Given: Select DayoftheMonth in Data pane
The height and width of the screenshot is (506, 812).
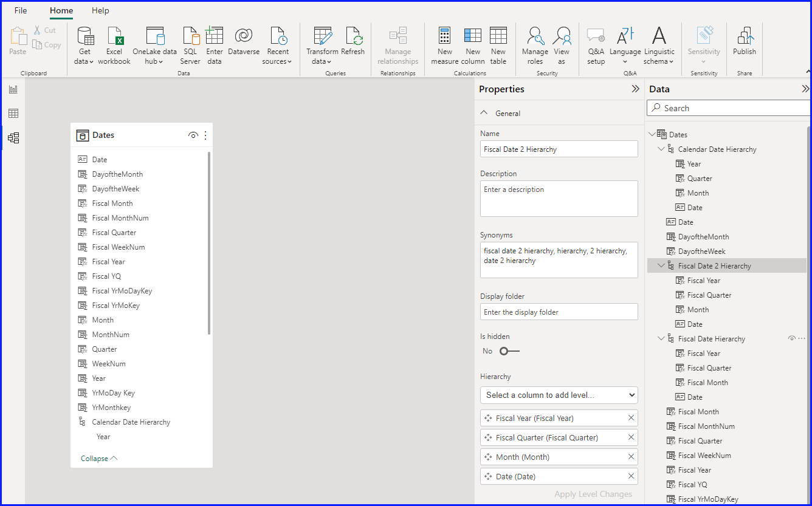Looking at the screenshot, I should pyautogui.click(x=703, y=237).
